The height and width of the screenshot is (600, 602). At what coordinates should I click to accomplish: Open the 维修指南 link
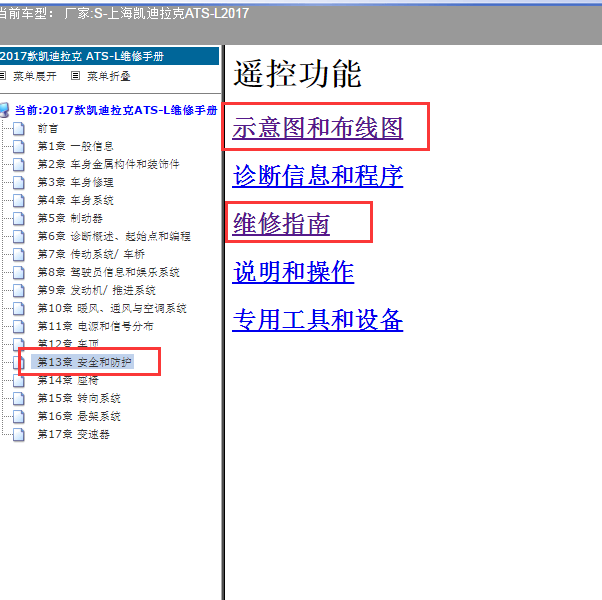(281, 224)
